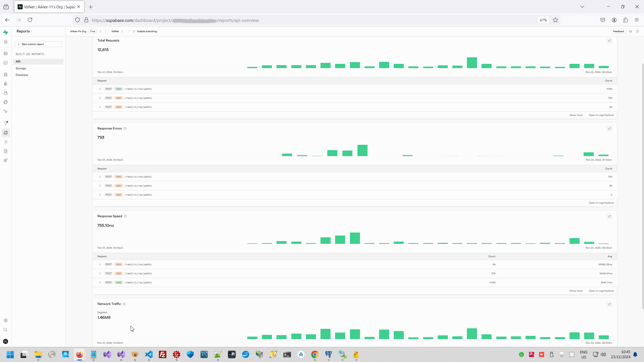
Task: Open Total Requests chart in external view icon
Action: pyautogui.click(x=609, y=41)
